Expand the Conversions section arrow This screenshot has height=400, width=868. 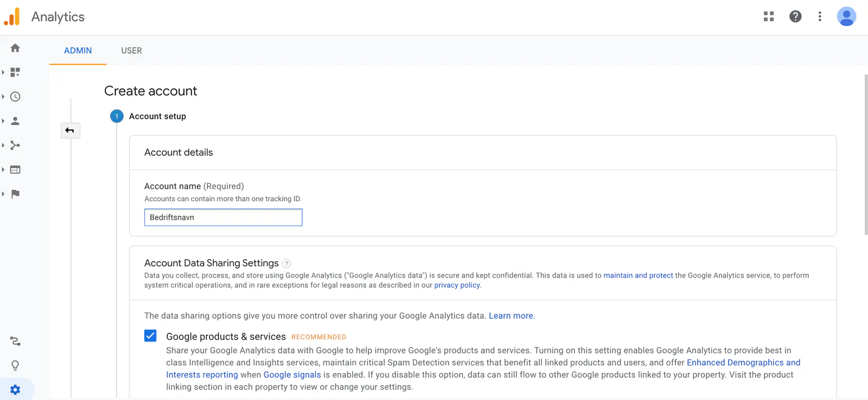point(3,194)
